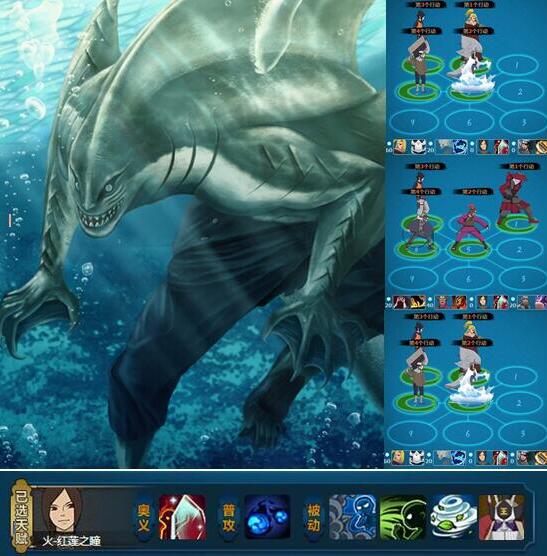Click the 被动 category label
This screenshot has height=556, width=547.
pyautogui.click(x=313, y=518)
